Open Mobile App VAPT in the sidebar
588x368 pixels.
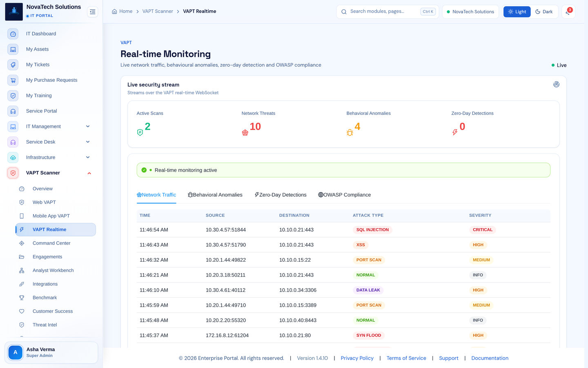(56, 216)
